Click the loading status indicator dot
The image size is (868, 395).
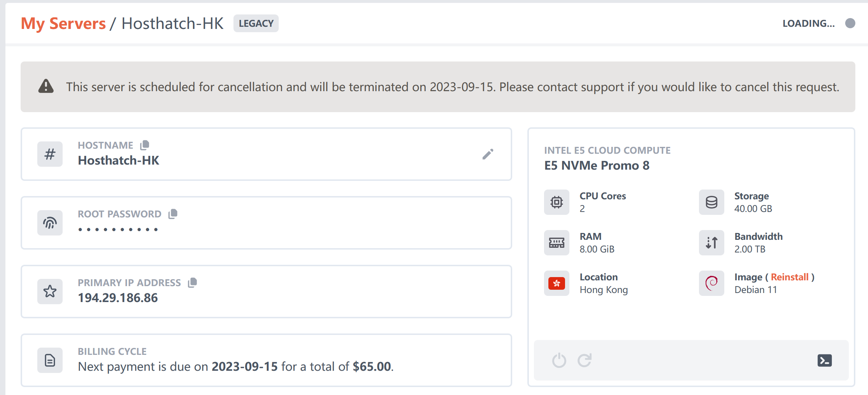[x=850, y=23]
